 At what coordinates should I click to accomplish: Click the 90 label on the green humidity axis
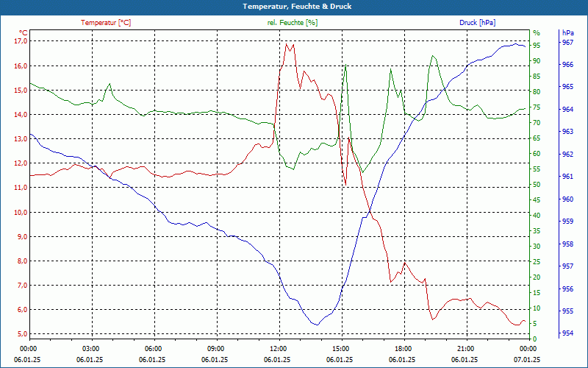537,61
